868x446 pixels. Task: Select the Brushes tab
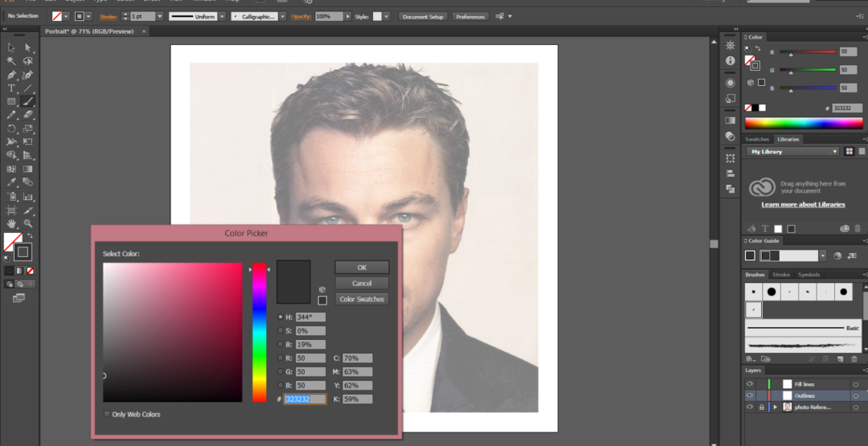(x=755, y=275)
